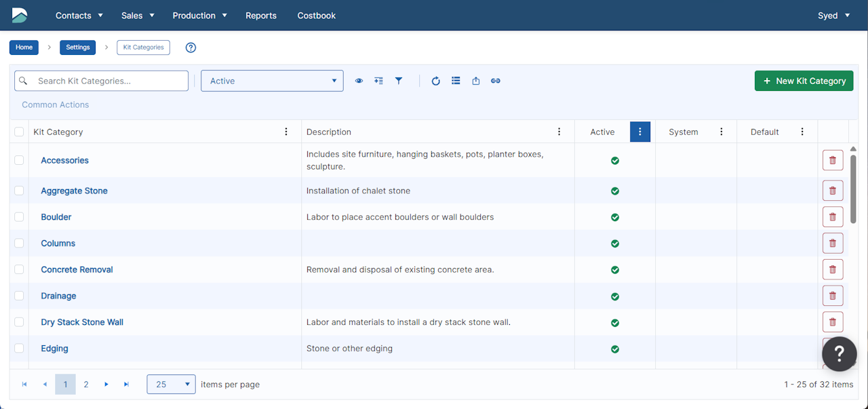This screenshot has height=409, width=868.
Task: Open the Description column options menu
Action: tap(559, 132)
